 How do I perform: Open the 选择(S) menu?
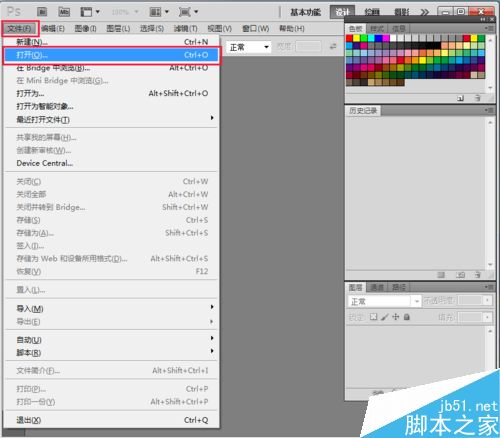pyautogui.click(x=152, y=29)
